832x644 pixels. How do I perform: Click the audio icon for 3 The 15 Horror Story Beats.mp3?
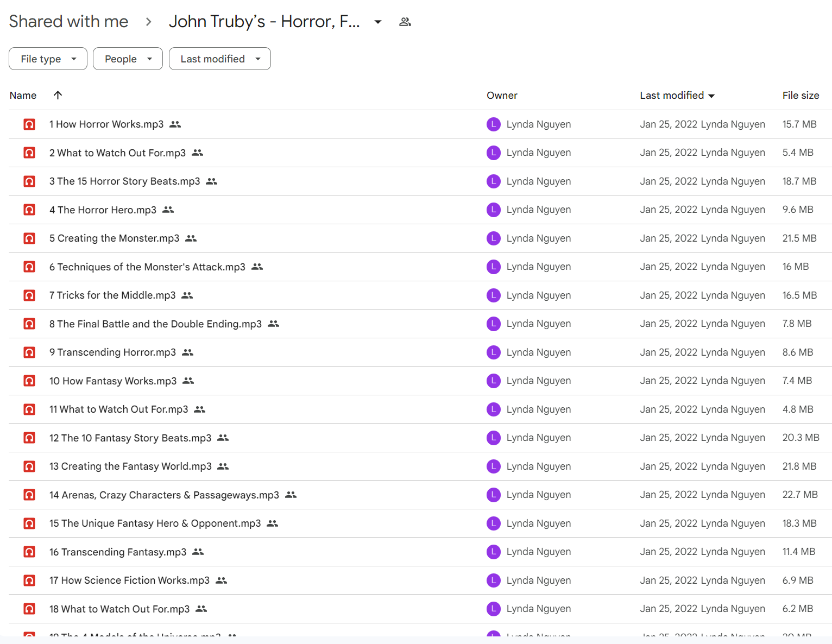(x=29, y=181)
